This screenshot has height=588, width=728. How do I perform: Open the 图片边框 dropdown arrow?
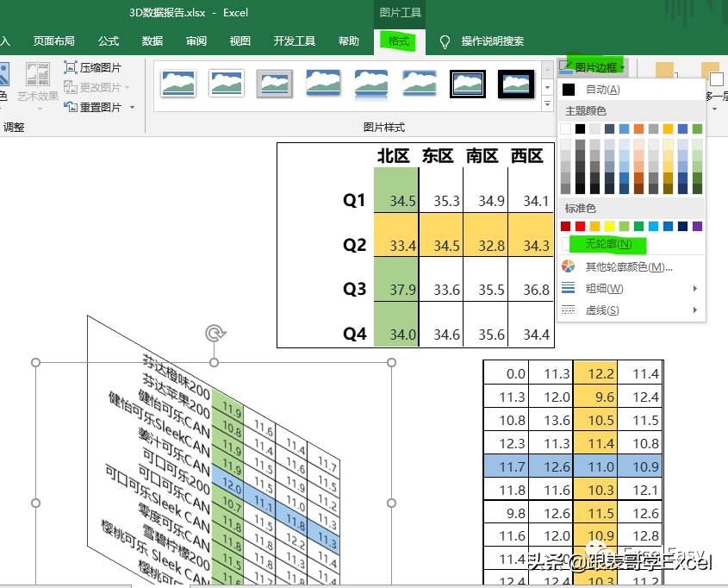tap(623, 68)
